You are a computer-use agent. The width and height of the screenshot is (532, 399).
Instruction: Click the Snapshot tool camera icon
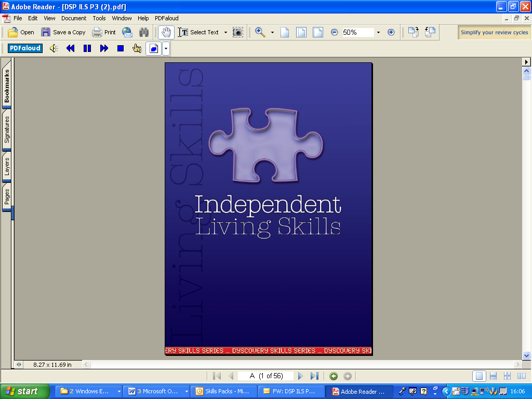click(x=237, y=32)
